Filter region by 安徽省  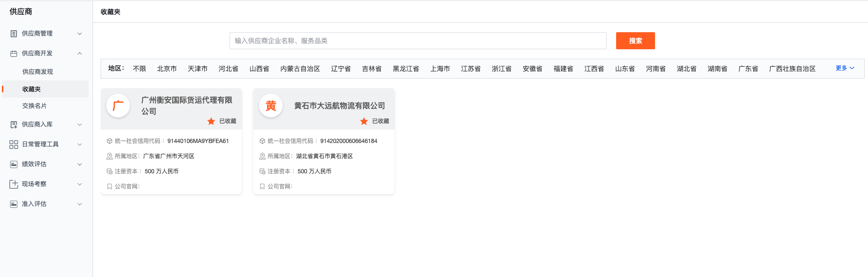tap(533, 69)
